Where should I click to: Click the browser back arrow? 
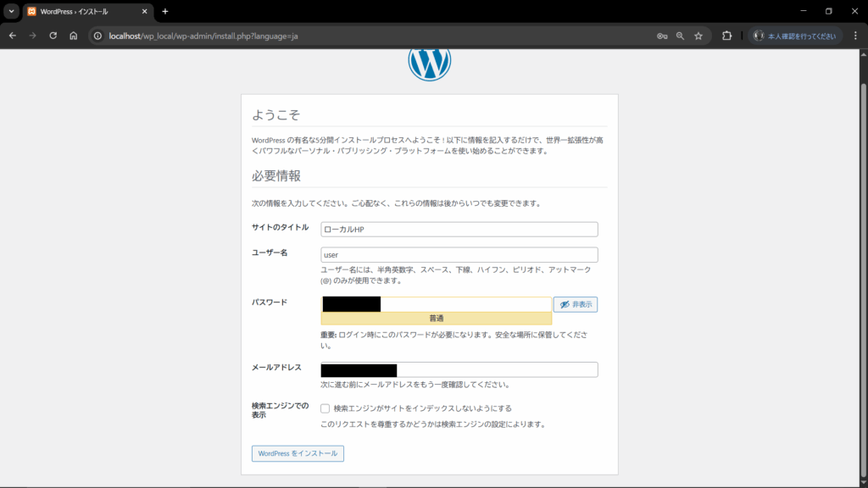click(12, 36)
